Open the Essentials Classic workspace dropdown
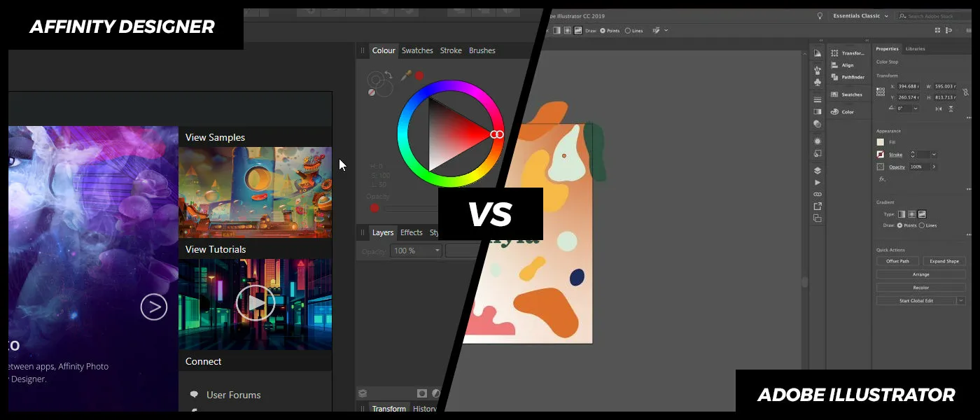Viewport: 980px width, 420px height. click(860, 15)
